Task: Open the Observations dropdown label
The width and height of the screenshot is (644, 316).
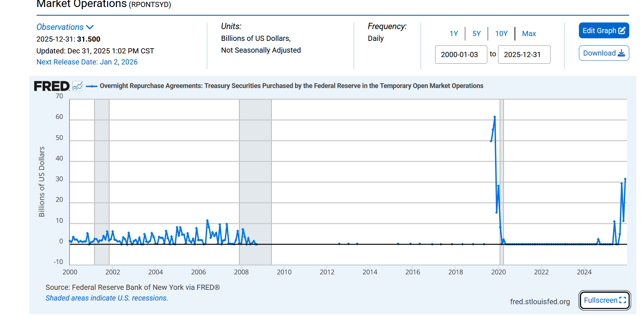Action: [60, 27]
